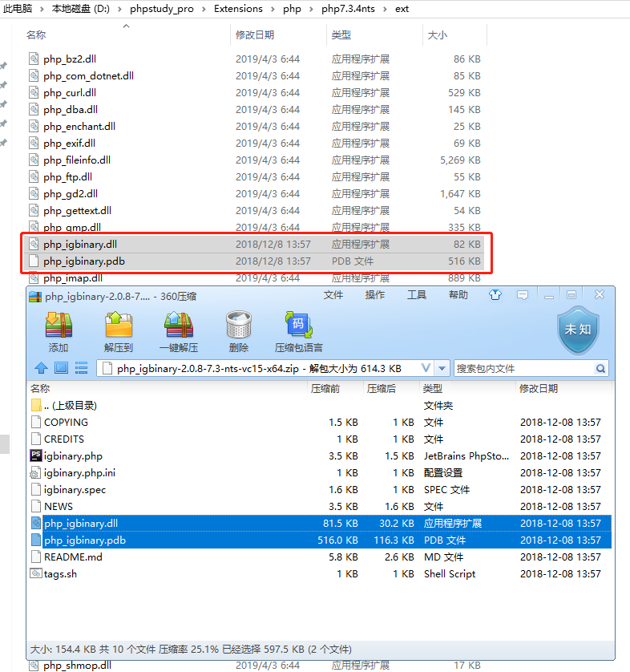Navigate to Extensions in the breadcrumb
Screen dimensions: 630x672
pos(238,9)
